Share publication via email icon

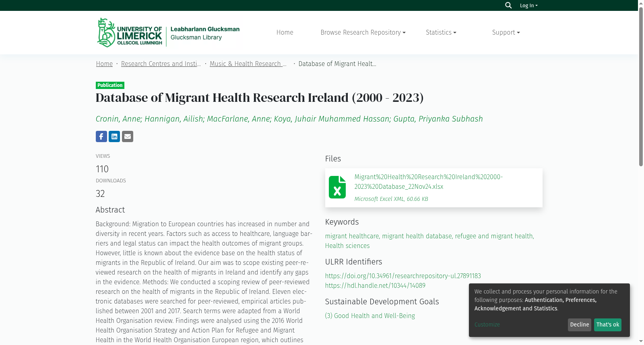click(128, 136)
